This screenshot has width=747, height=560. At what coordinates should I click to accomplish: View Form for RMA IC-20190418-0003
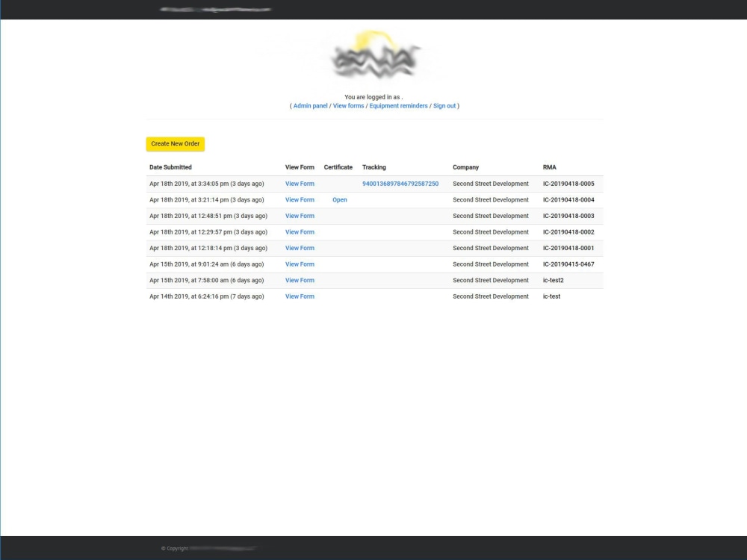[x=300, y=217]
